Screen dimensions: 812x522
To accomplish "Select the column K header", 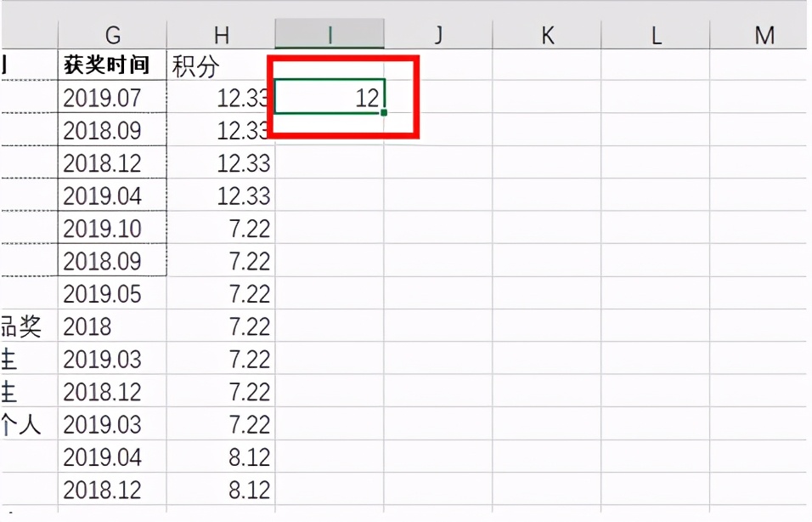I will tap(547, 35).
